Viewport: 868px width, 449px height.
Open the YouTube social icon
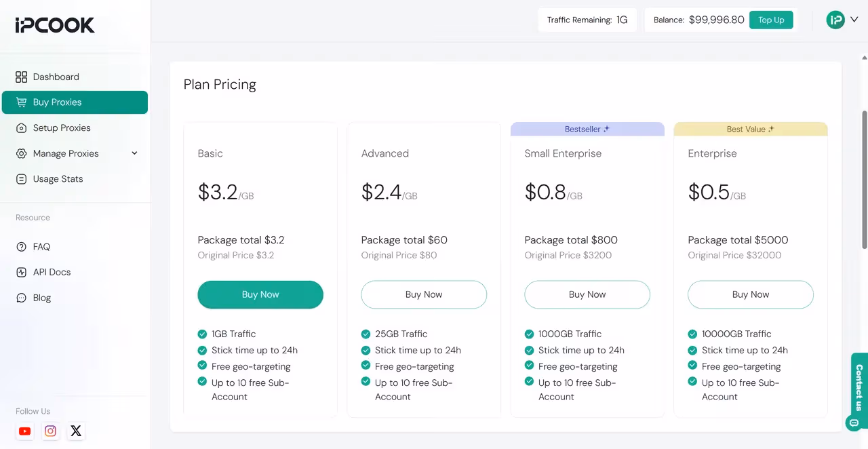25,431
